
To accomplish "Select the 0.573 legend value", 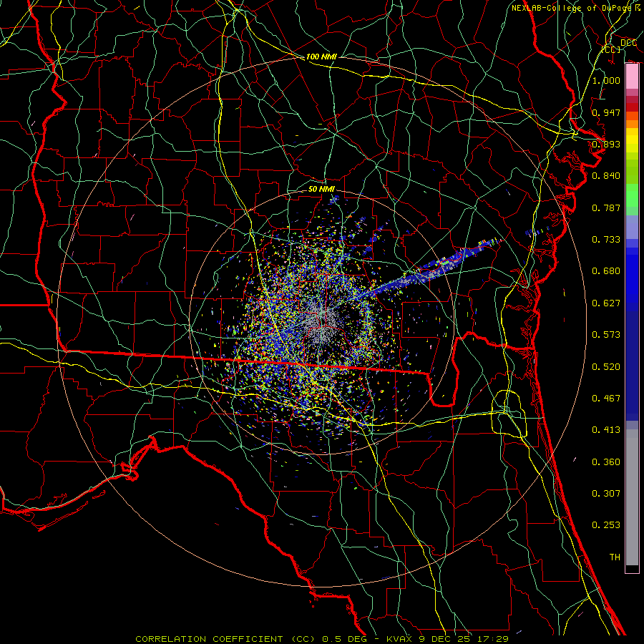I will pyautogui.click(x=606, y=335).
